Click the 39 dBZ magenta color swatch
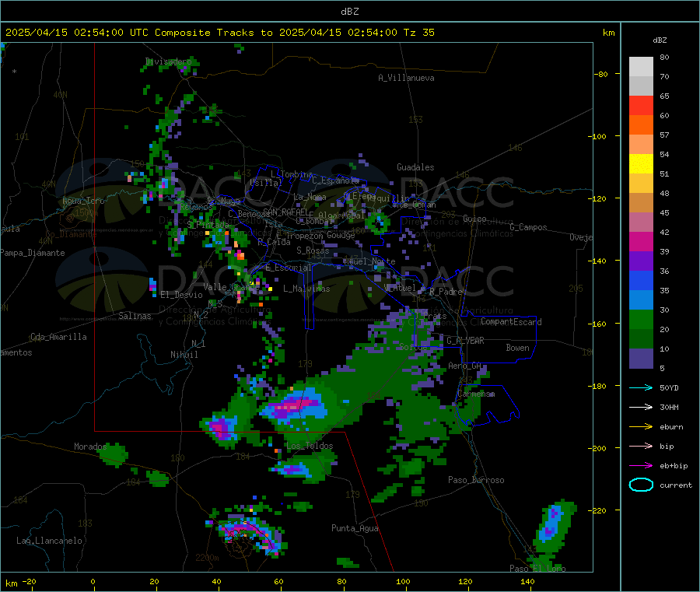The image size is (700, 592). click(x=641, y=241)
